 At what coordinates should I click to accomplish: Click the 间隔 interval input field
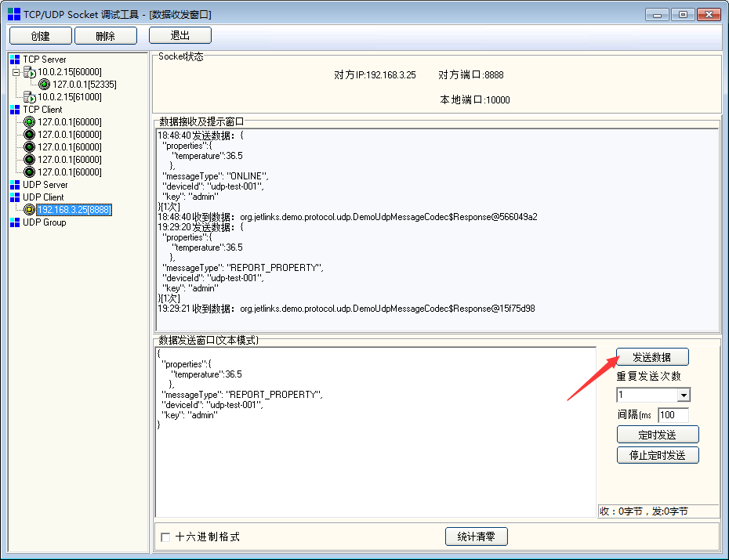tap(673, 415)
